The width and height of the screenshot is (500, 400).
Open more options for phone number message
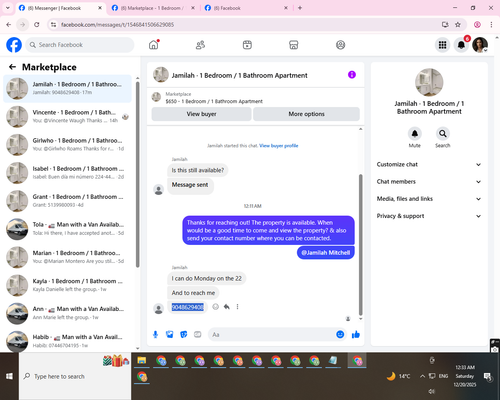point(237,307)
